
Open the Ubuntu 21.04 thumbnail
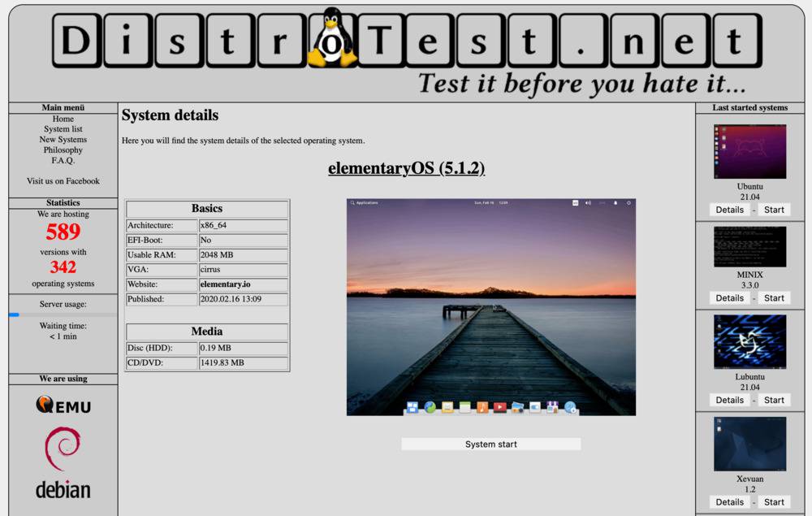pyautogui.click(x=749, y=151)
